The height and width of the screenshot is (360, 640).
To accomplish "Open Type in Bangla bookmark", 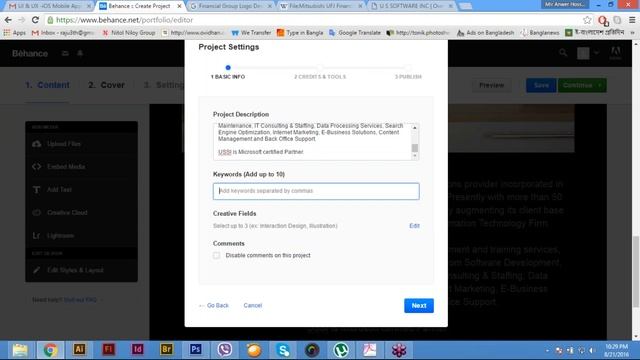I will coord(300,32).
